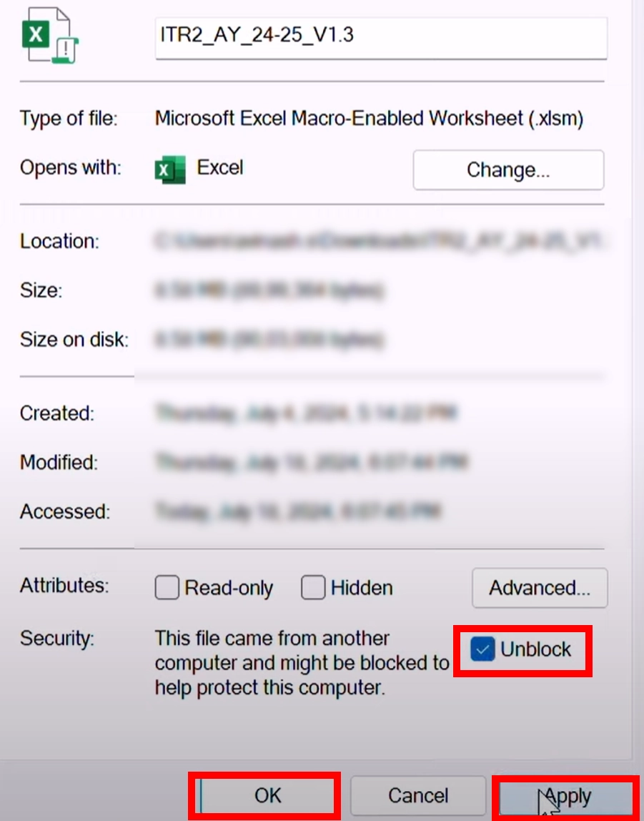Enable the Read-only attribute checkbox

167,587
